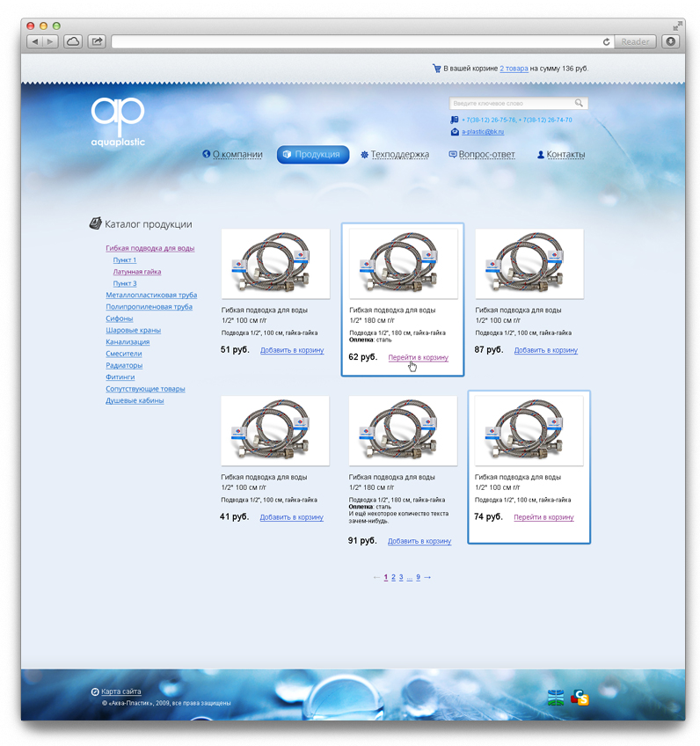Go to next page with right arrow
The height and width of the screenshot is (746, 700).
(x=427, y=577)
